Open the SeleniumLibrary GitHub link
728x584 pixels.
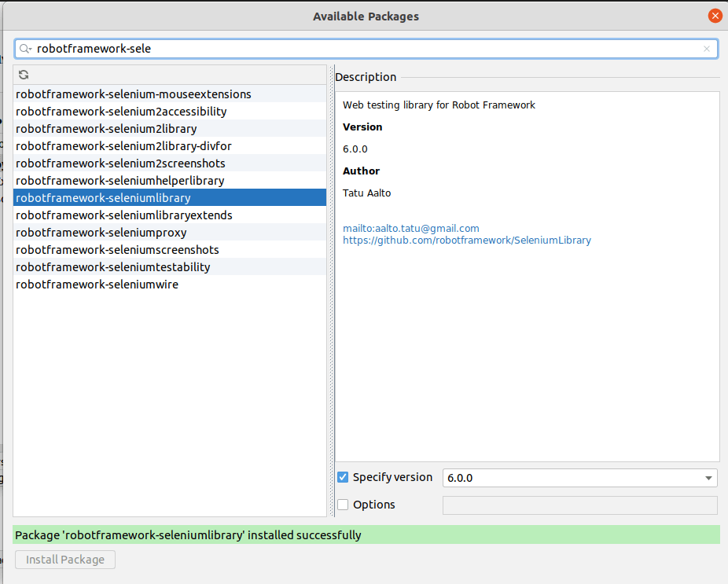[x=466, y=241]
